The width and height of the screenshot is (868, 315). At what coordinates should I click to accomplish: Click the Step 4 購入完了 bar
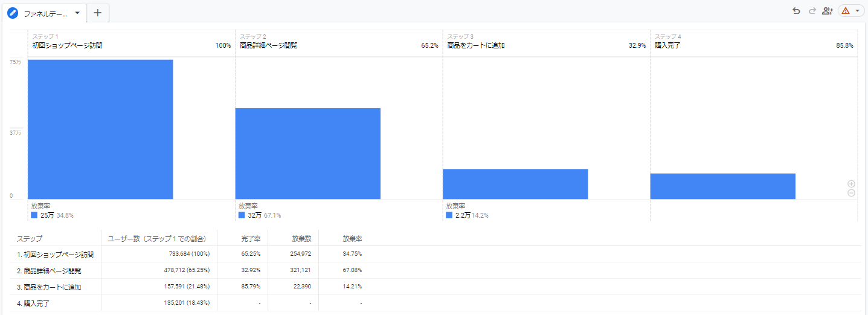pos(722,186)
